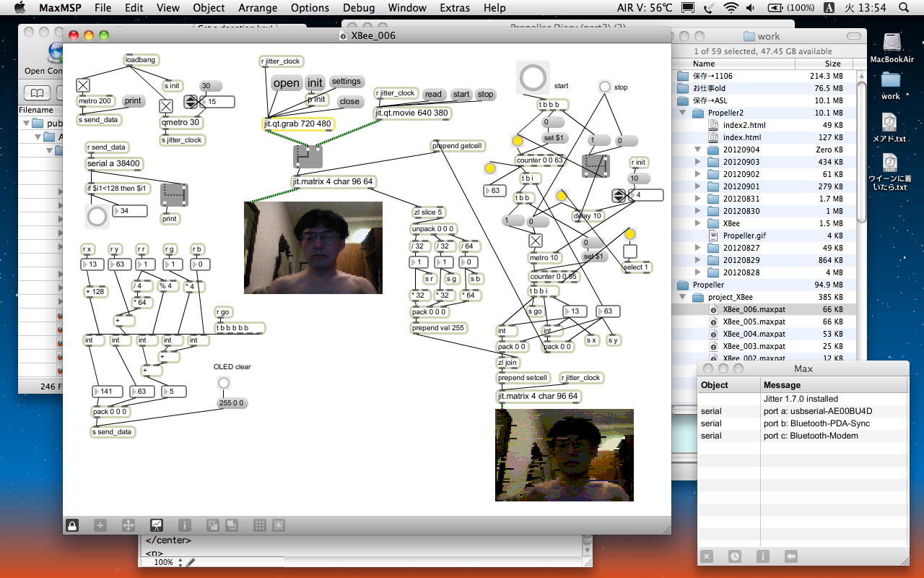Click the large start bang button
The image size is (924, 578).
tap(533, 78)
